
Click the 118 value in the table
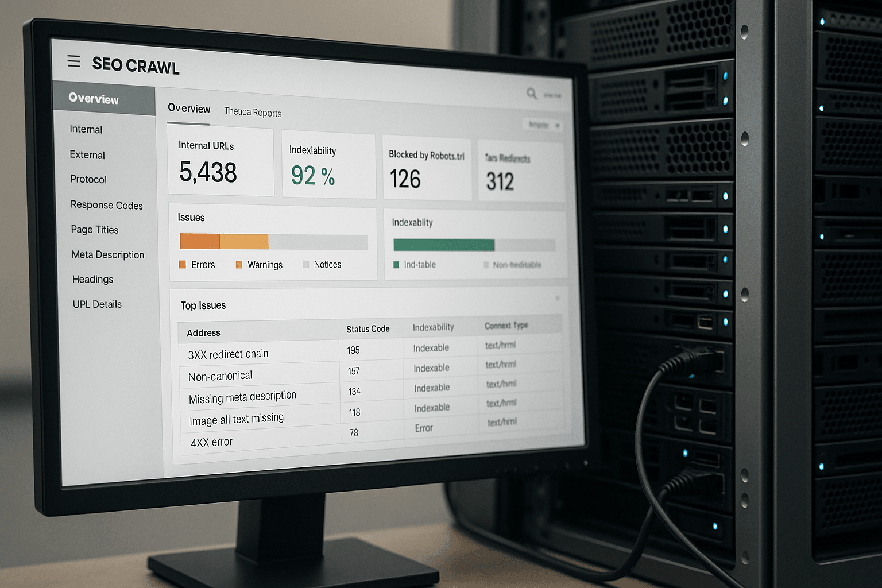click(355, 412)
